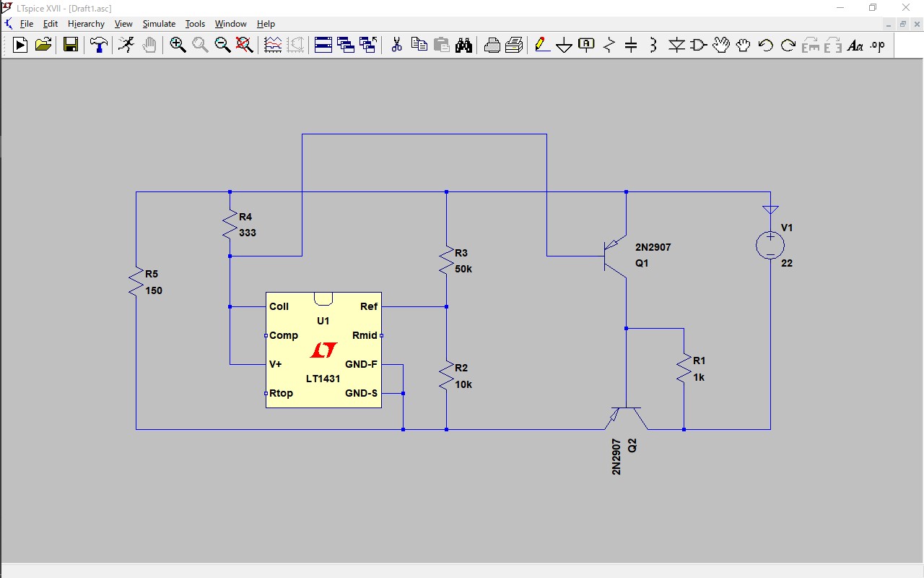Open the Tools menu
The width and height of the screenshot is (924, 578).
pyautogui.click(x=195, y=24)
